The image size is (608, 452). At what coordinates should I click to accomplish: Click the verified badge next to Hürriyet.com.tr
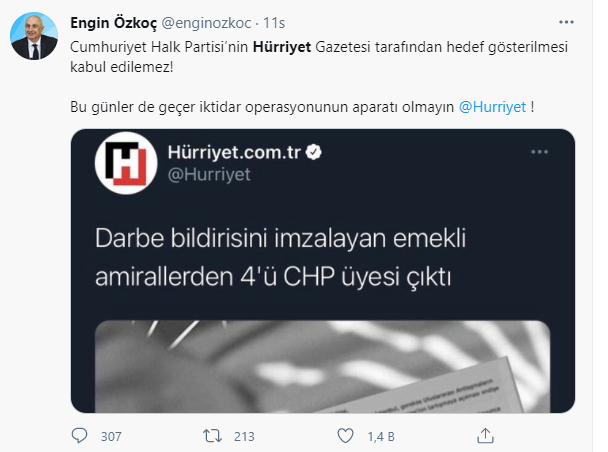(x=314, y=152)
